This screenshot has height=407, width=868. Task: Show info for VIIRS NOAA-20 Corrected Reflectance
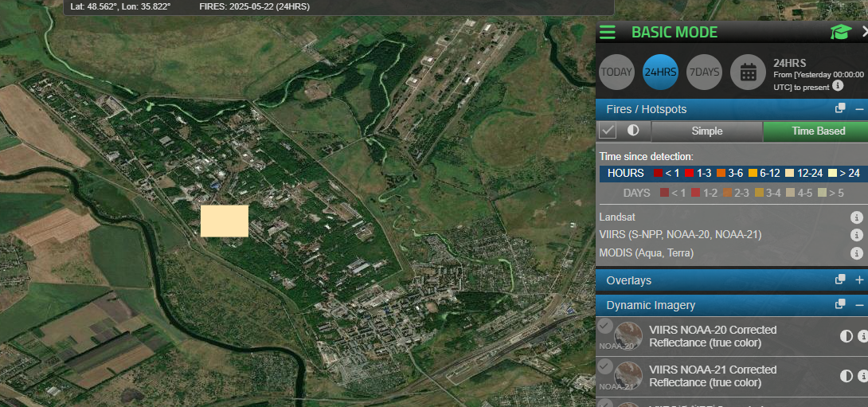coord(862,336)
